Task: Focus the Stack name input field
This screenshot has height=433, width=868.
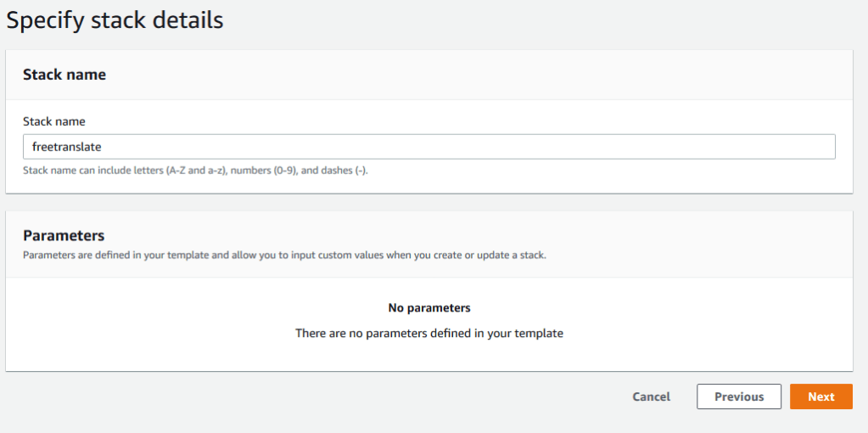Action: coord(428,147)
